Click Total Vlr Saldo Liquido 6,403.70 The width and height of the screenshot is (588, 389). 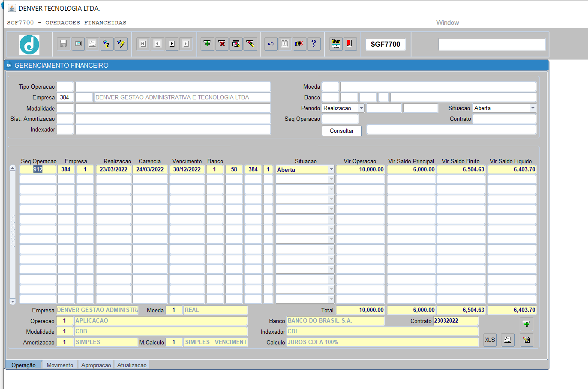point(512,310)
